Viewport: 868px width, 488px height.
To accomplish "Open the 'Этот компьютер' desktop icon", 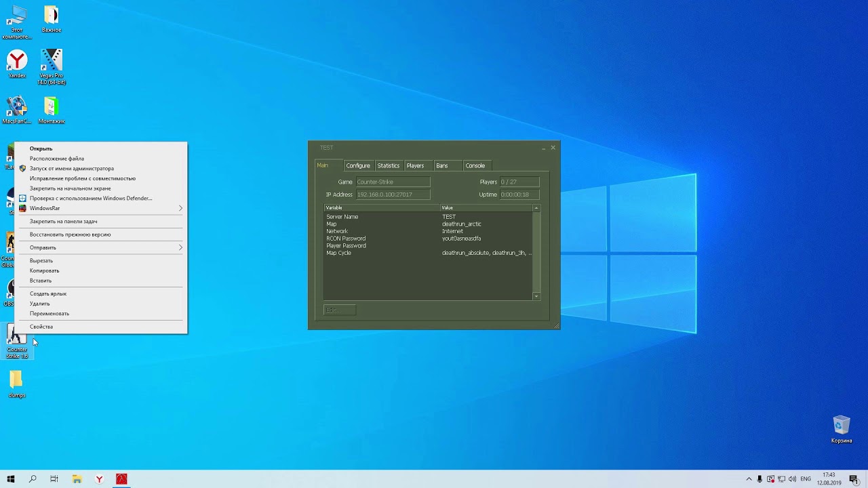I will (x=17, y=22).
